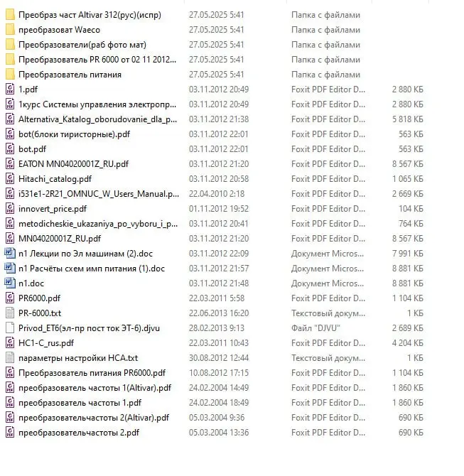This screenshot has width=464, height=476.
Task: Select folder name Преобразователь PR 6000 от 02 11 2012
Action: click(97, 60)
